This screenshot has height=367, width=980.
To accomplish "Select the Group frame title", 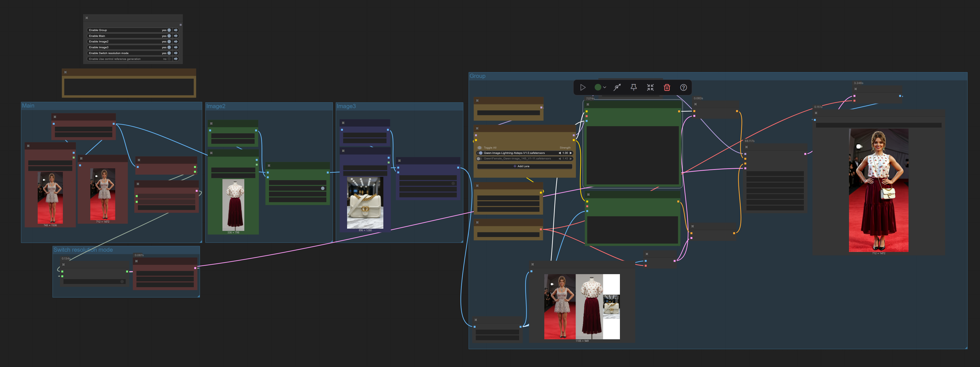I will point(477,76).
